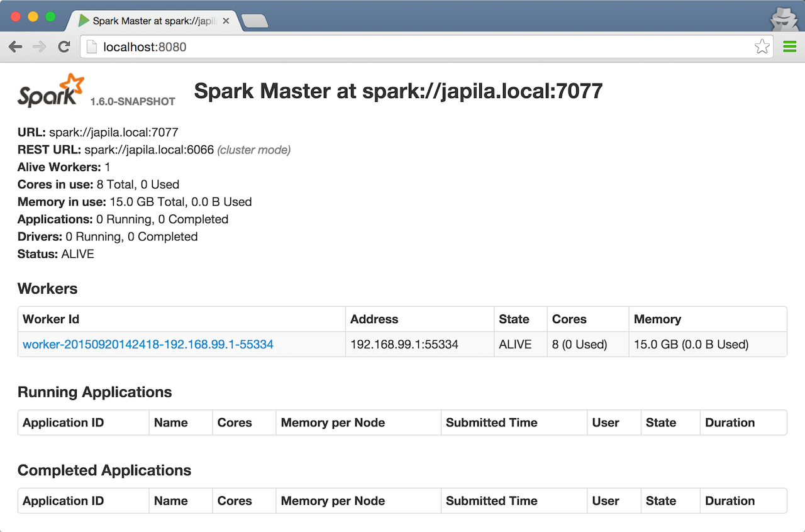The width and height of the screenshot is (805, 532).
Task: Click Submitted Time header under Running Applications
Action: (491, 423)
